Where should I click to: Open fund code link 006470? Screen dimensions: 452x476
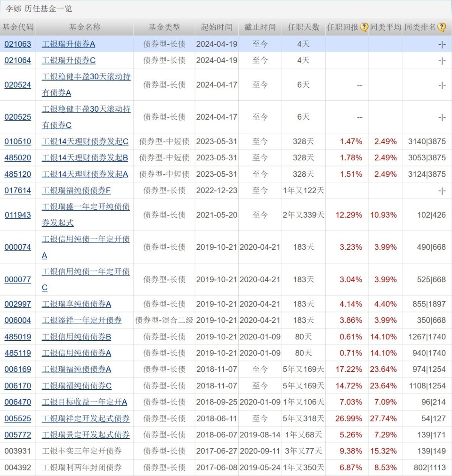[17, 402]
